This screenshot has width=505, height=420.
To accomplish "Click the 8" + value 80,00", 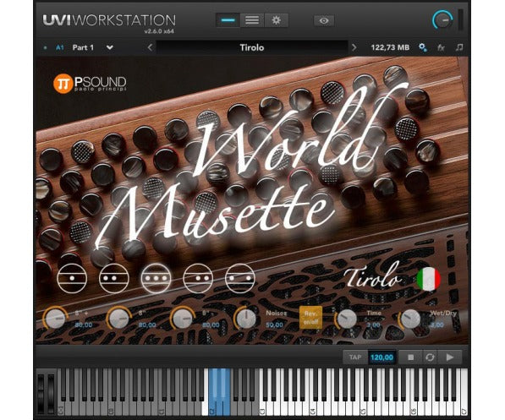I will tap(84, 325).
